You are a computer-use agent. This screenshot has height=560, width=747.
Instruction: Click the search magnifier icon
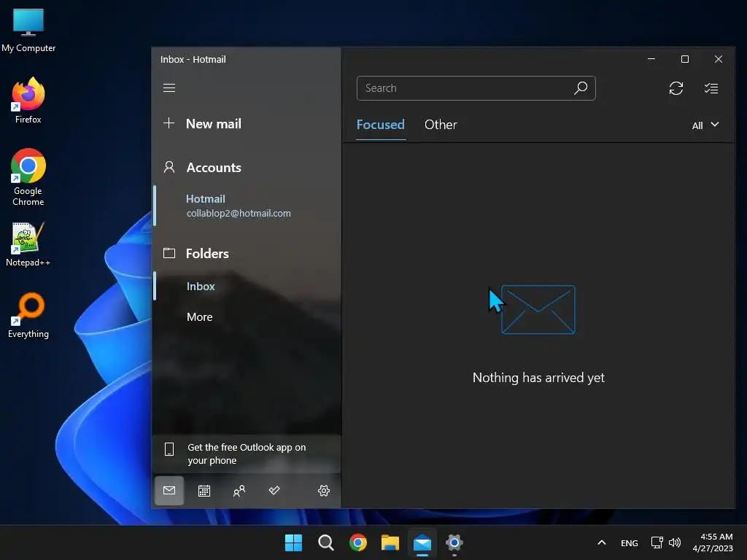pyautogui.click(x=580, y=88)
